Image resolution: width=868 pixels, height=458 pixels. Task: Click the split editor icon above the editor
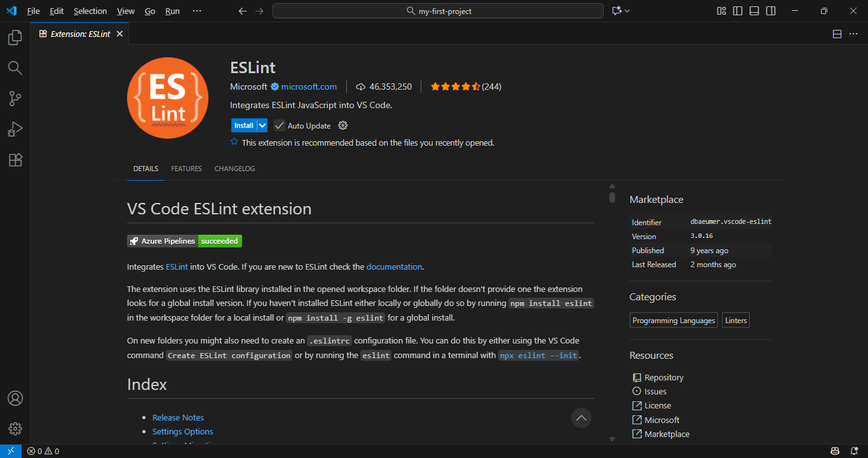[837, 34]
